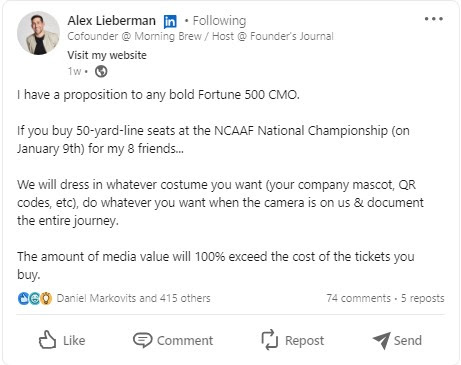Click the Send paper plane icon
Viewport: 461px width, 365px height.
(382, 340)
